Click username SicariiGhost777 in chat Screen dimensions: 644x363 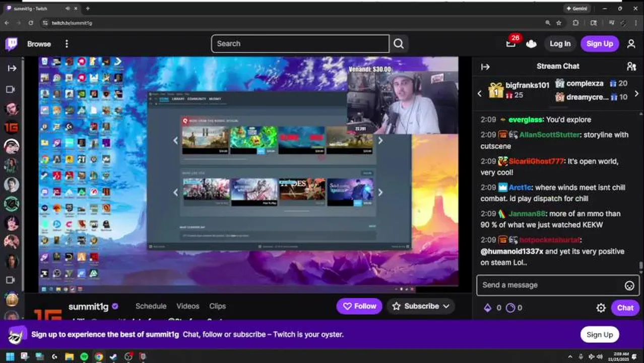tap(536, 161)
